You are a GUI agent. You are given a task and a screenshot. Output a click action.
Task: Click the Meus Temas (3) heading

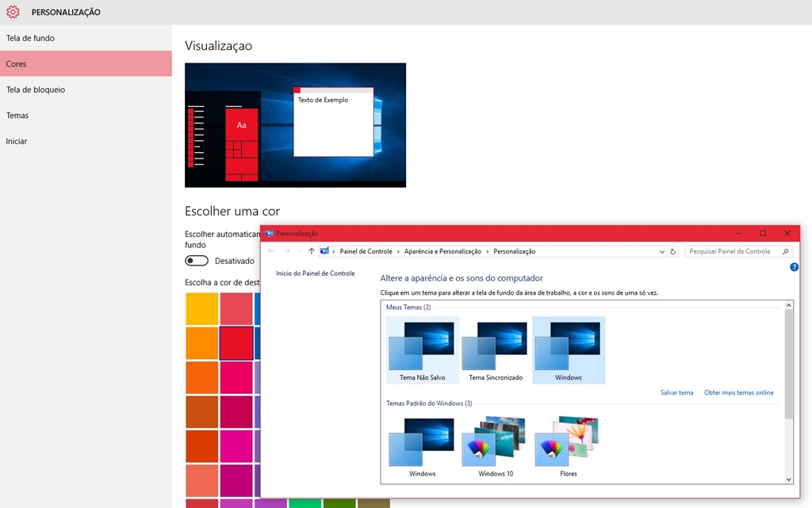[x=408, y=307]
